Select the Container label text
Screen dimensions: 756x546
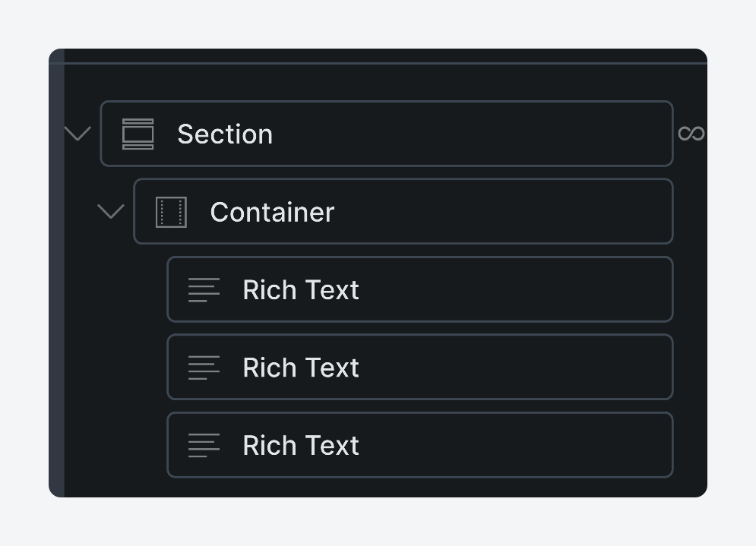coord(273,212)
